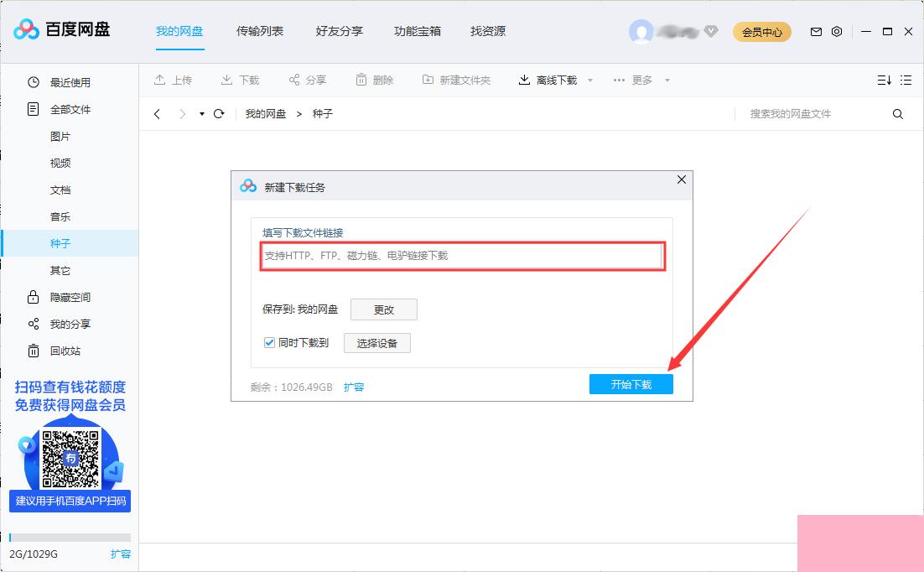
Task: Click the membership diamond badge icon
Action: pyautogui.click(x=711, y=31)
